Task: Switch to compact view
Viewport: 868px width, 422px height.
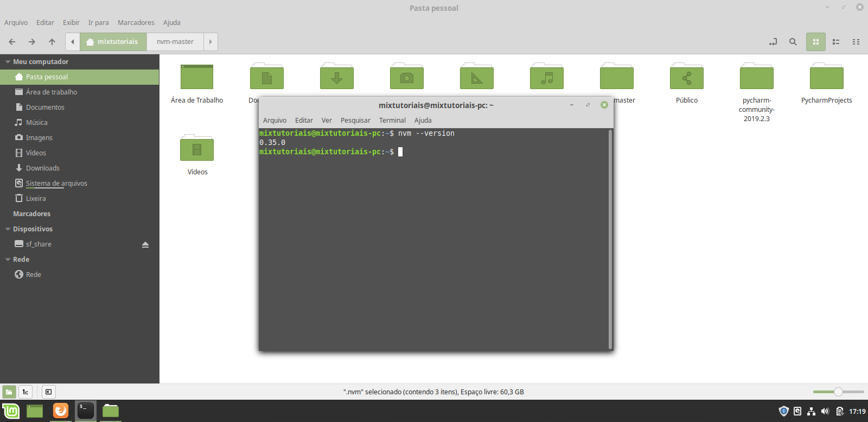Action: coord(856,42)
